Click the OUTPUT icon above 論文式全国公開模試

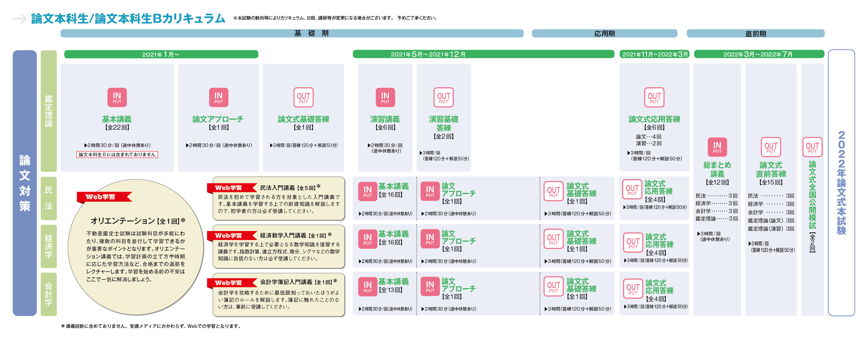(812, 147)
